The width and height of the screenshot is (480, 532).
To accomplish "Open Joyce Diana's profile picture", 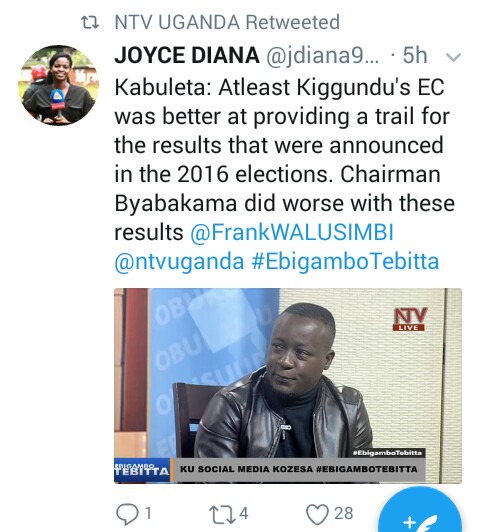I will pos(58,85).
